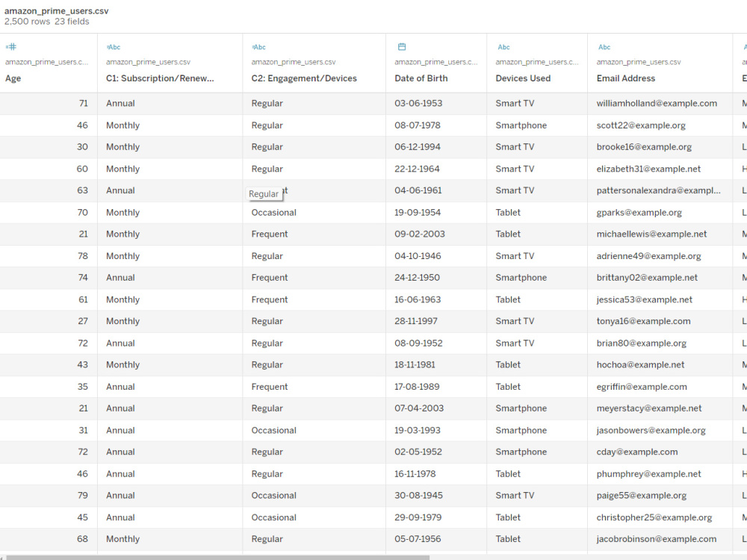This screenshot has height=560, width=747.
Task: Click date of birth 24-12-1950
Action: click(x=418, y=278)
